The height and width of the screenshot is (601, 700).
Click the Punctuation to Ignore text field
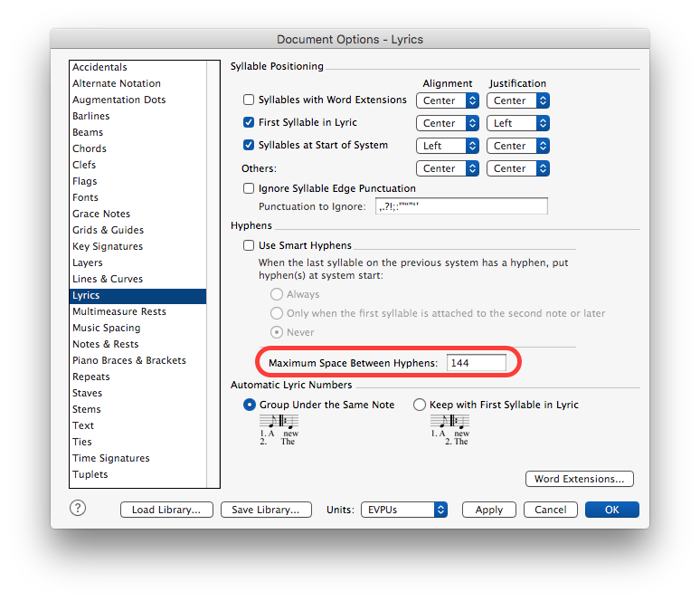[461, 206]
